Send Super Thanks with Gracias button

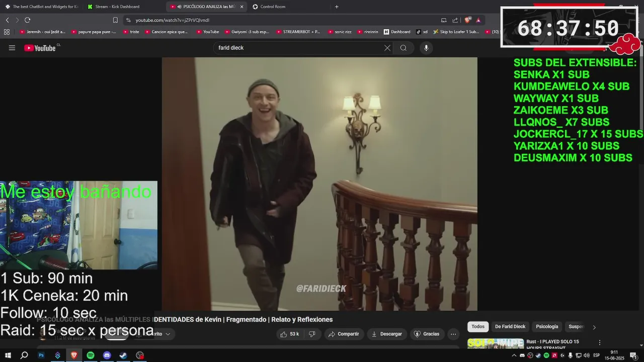coord(427,334)
